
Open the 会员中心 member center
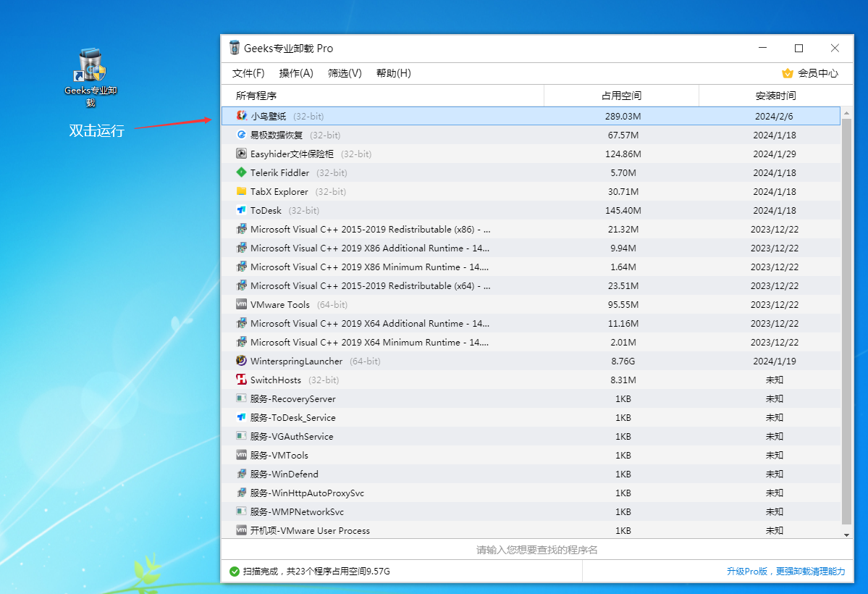[x=810, y=73]
